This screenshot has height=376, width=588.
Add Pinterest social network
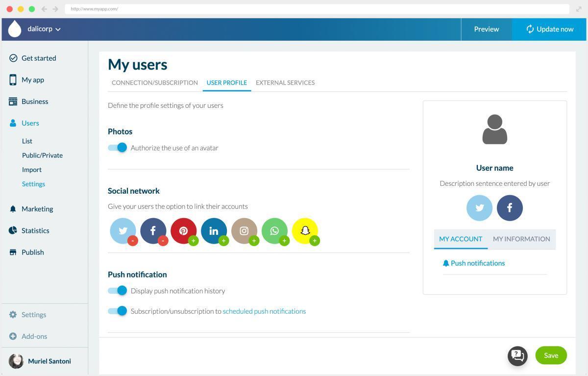[x=193, y=241]
